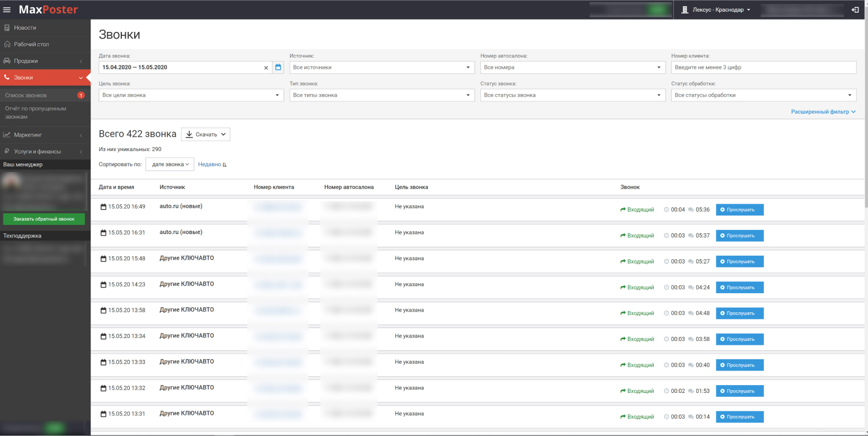Go to Рабочий стол
The height and width of the screenshot is (436, 868).
45,44
